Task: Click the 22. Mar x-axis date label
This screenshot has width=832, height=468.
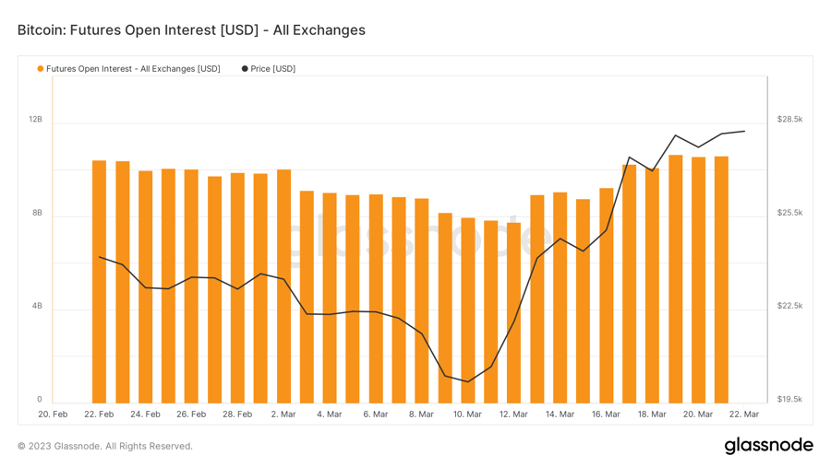Action: [x=745, y=414]
